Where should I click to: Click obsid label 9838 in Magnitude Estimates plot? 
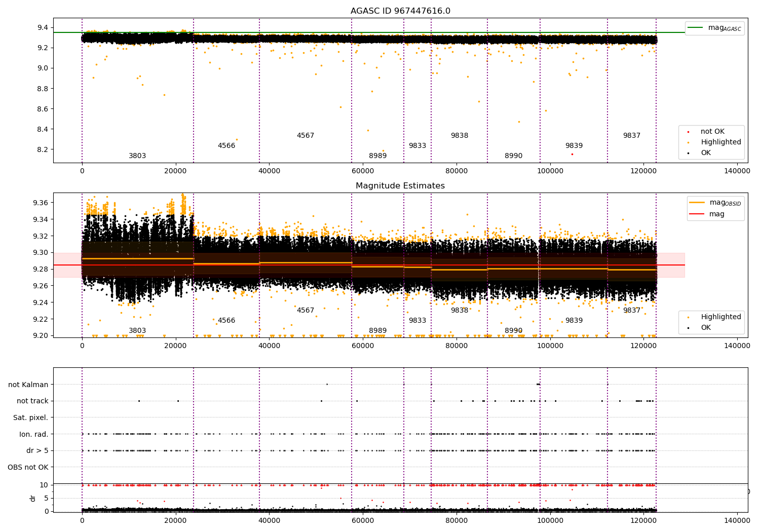tap(460, 311)
